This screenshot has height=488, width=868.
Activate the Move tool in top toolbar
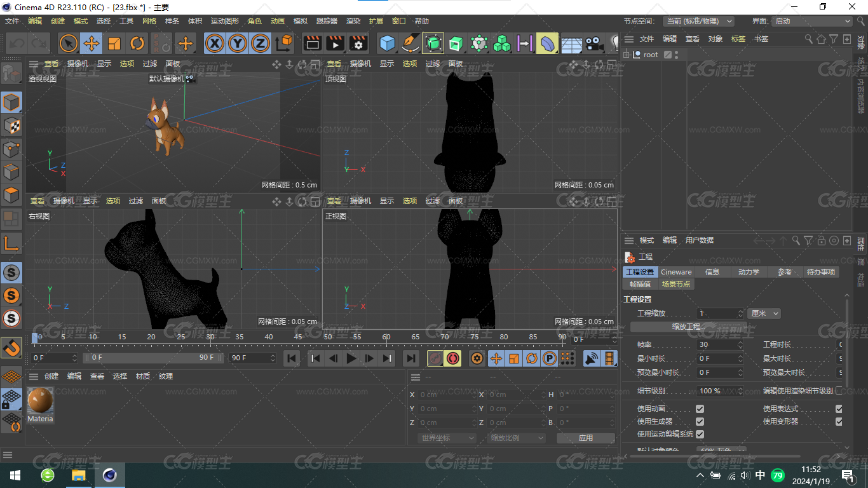point(92,43)
